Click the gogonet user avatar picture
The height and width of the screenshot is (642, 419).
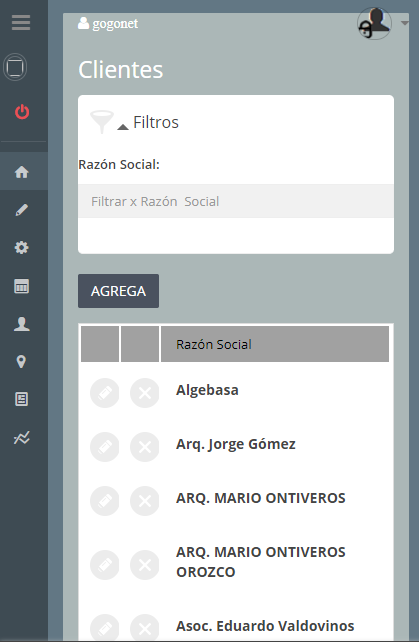pos(374,24)
